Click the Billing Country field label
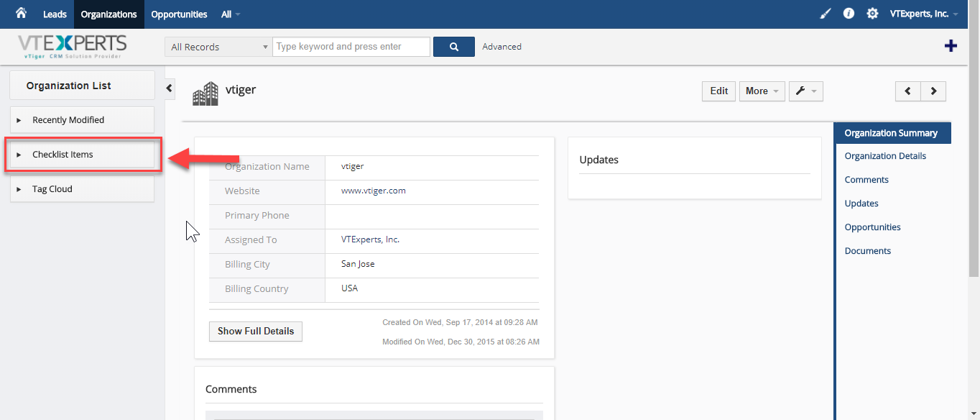This screenshot has width=980, height=420. point(256,288)
